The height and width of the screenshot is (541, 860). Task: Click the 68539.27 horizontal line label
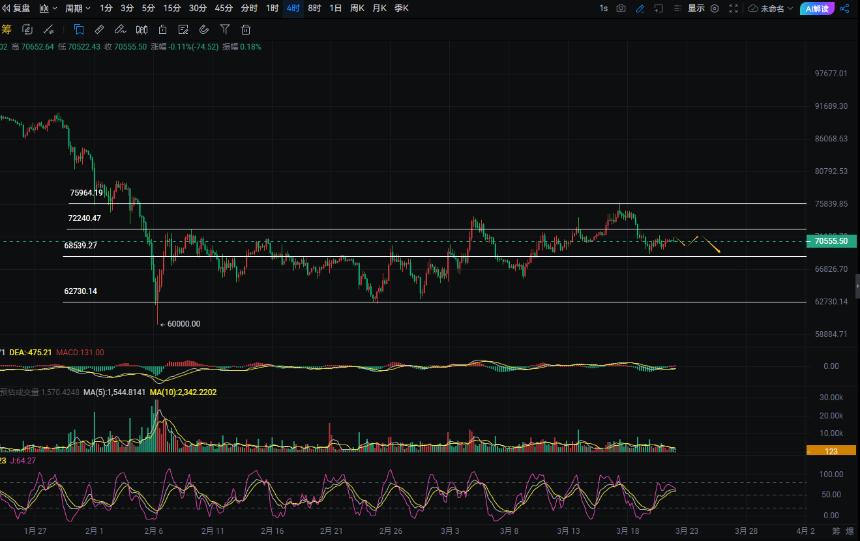coord(81,245)
